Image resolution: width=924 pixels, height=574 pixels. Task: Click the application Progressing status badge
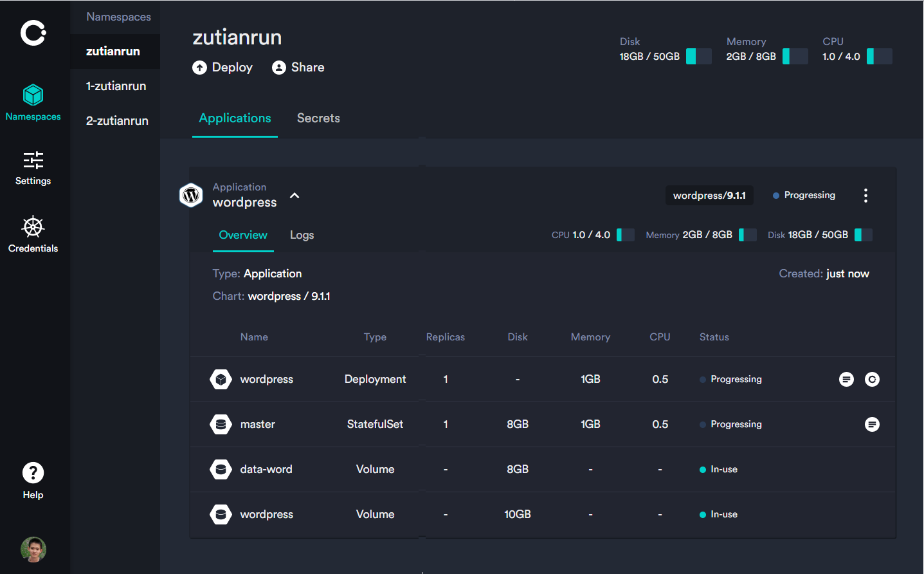pos(804,196)
